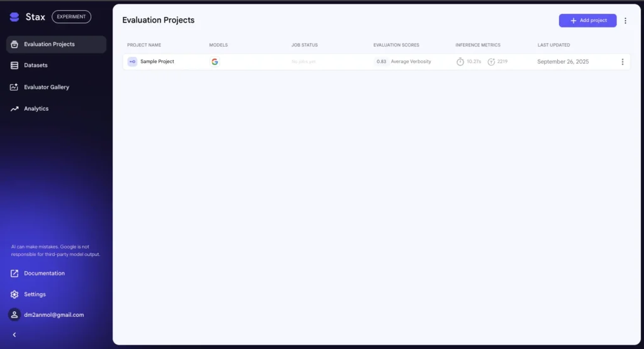Open the Documentation link
The width and height of the screenshot is (644, 349).
point(45,274)
